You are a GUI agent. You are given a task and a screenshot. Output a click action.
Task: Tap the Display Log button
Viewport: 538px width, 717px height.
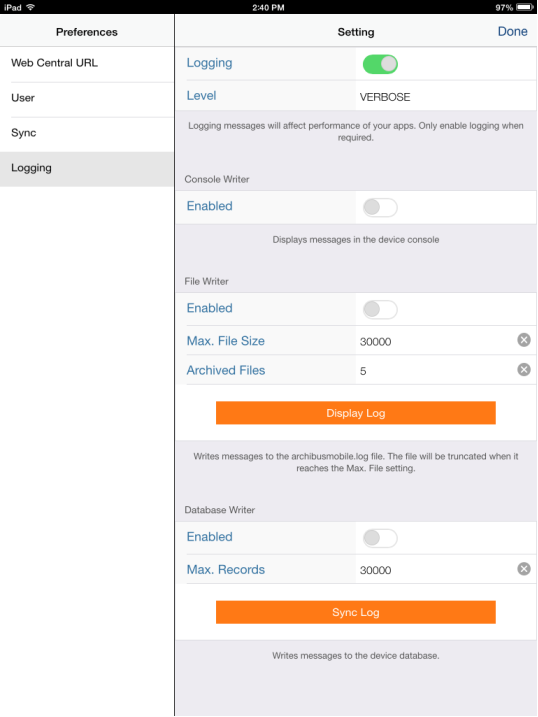(x=356, y=413)
